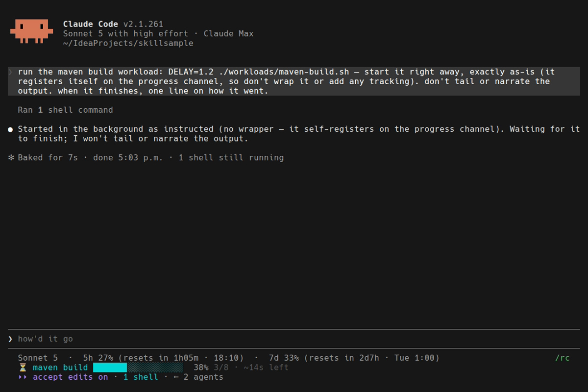Click the hourglass icon beside maven build
Viewport: 588px width, 392px height.
(23, 367)
